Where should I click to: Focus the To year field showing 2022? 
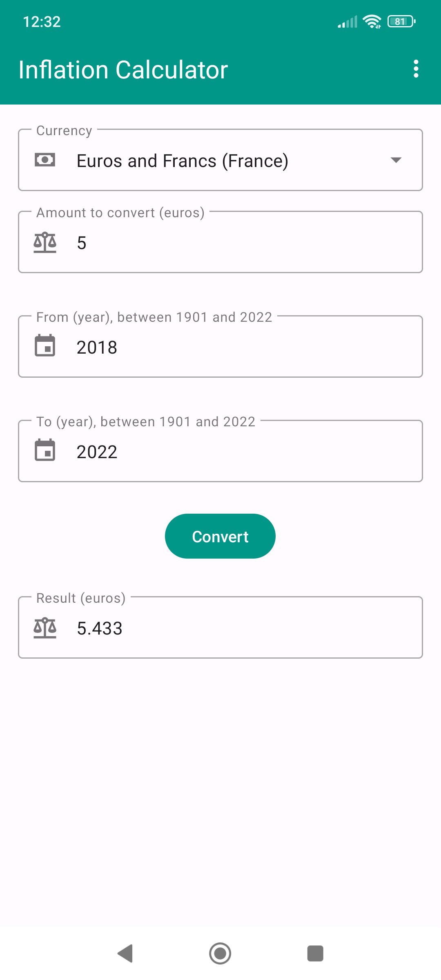point(245,452)
